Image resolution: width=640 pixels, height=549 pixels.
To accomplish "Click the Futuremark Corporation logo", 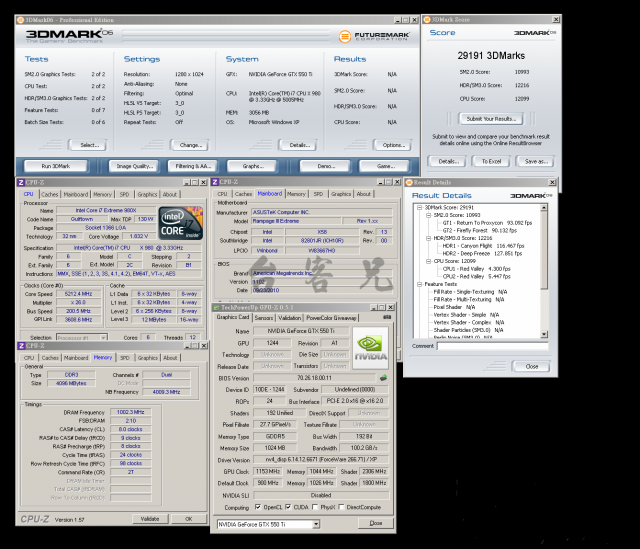I will 374,36.
